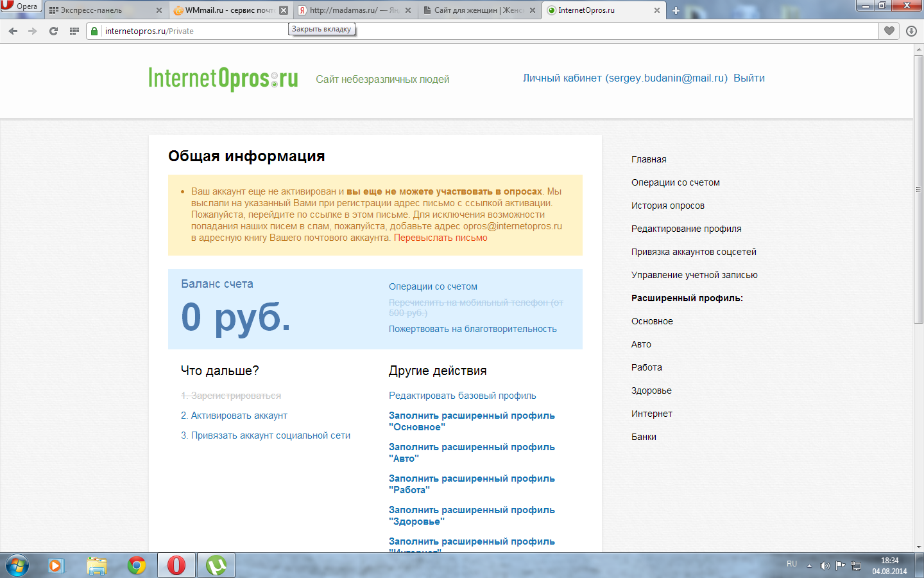
Task: Open the Opera menu button
Action: pos(21,6)
